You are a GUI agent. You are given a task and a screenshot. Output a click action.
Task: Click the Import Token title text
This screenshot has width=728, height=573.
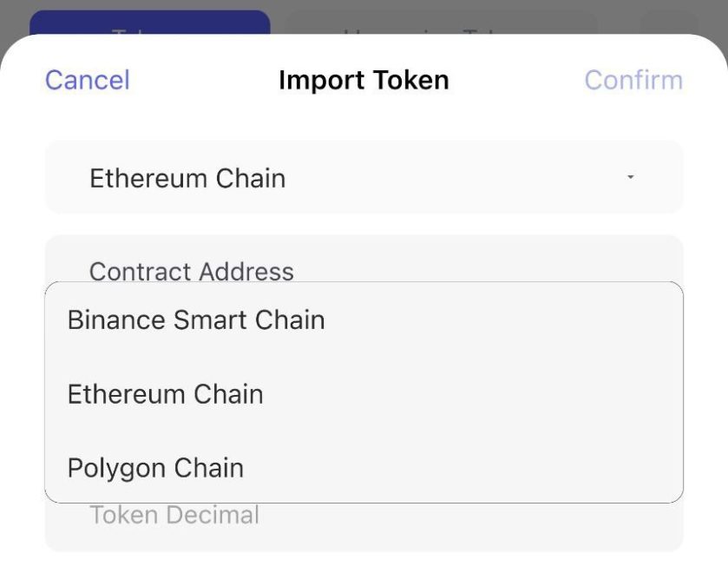tap(364, 80)
